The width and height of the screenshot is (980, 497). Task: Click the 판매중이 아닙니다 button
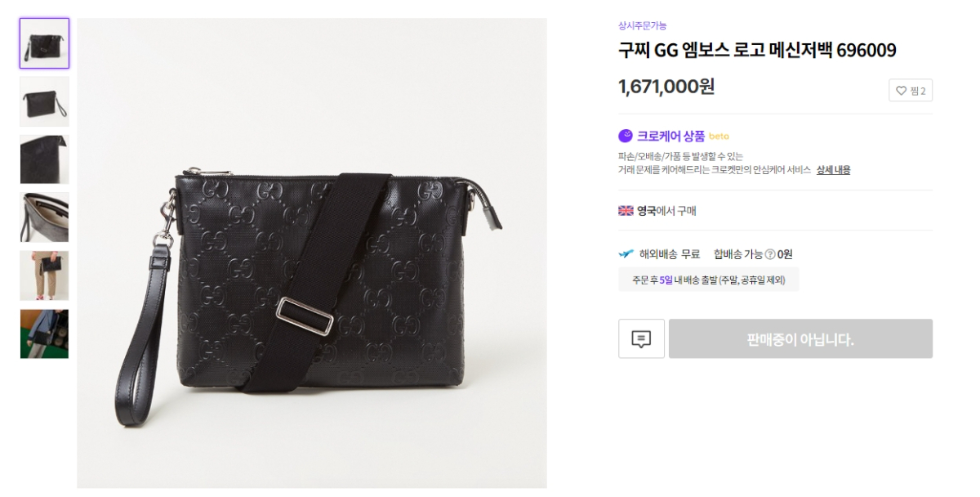(x=800, y=338)
